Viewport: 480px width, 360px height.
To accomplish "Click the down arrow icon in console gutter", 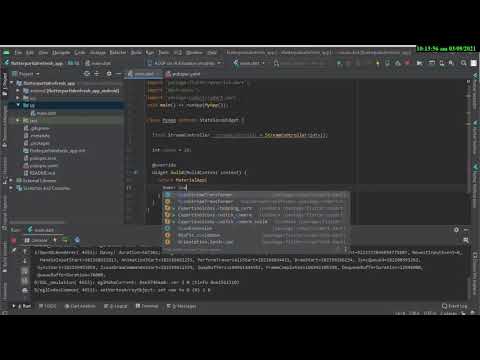I will (25, 261).
